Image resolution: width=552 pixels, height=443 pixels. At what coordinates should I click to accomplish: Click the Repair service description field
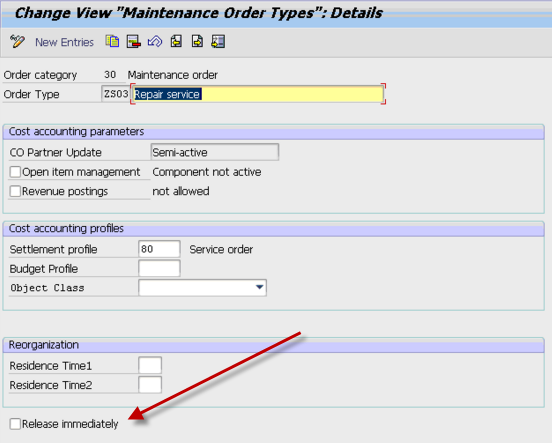click(x=258, y=94)
